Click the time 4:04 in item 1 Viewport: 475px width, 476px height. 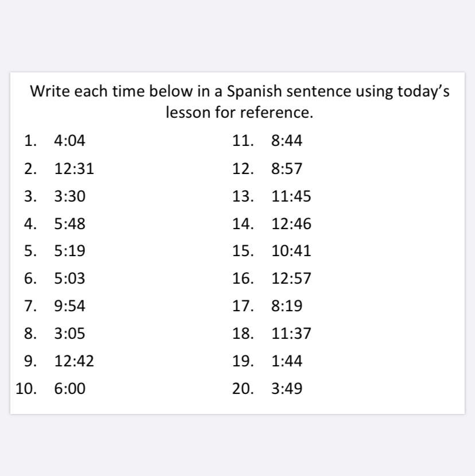69,141
